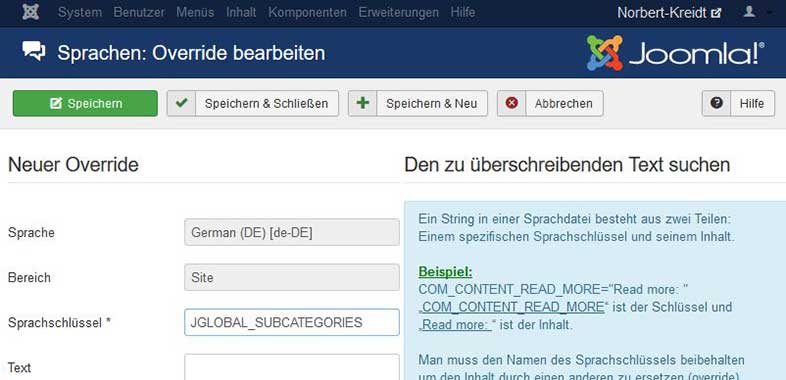The image size is (786, 380).
Task: Click the edit icon inside Speichern button
Action: coord(56,103)
